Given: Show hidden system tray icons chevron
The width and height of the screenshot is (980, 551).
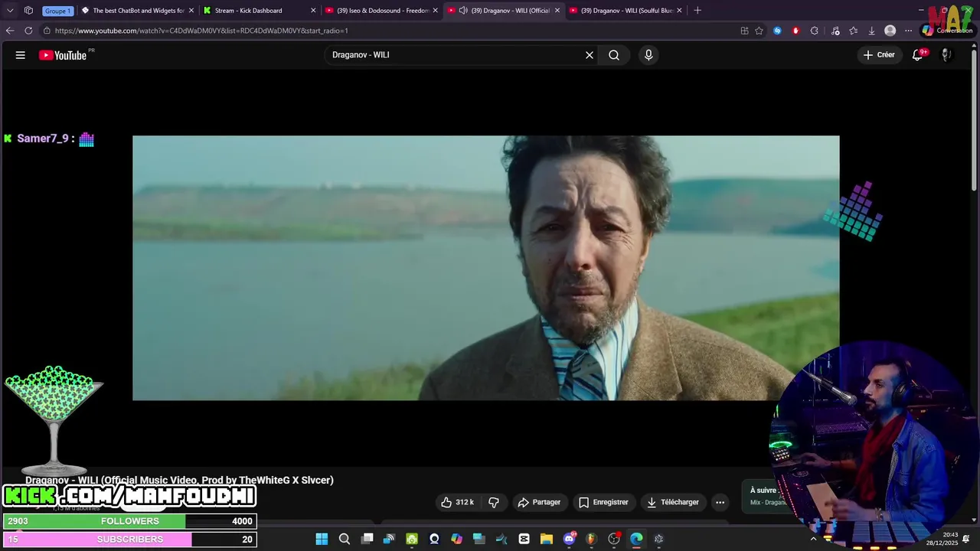Looking at the screenshot, I should [813, 539].
